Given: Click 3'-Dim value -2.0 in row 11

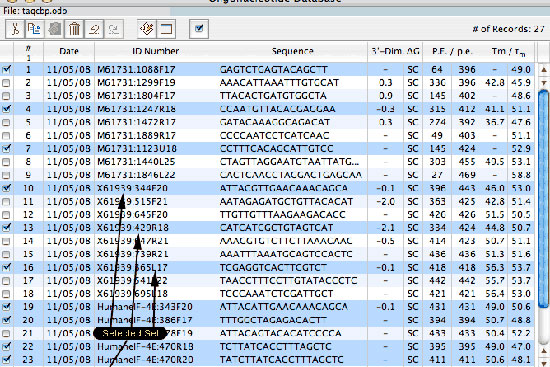Looking at the screenshot, I should coord(385,202).
